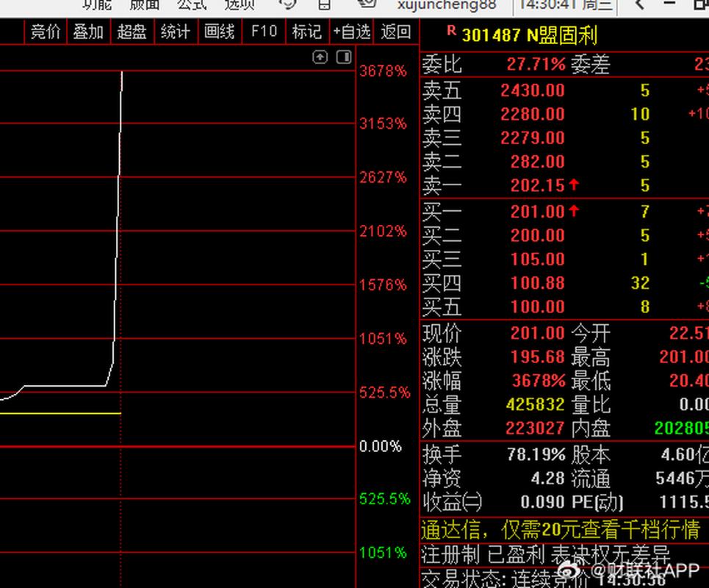
Task: Click the green 1051% axis label
Action: coord(383,553)
